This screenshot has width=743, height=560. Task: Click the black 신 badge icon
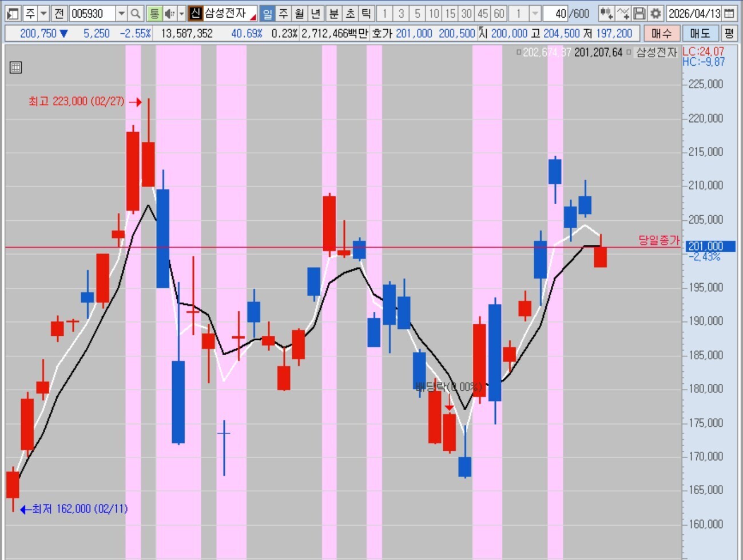pyautogui.click(x=196, y=13)
